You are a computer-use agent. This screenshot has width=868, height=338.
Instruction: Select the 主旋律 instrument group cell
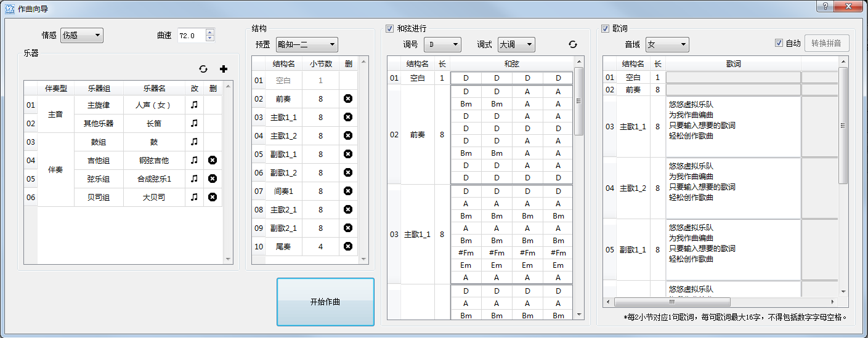99,105
